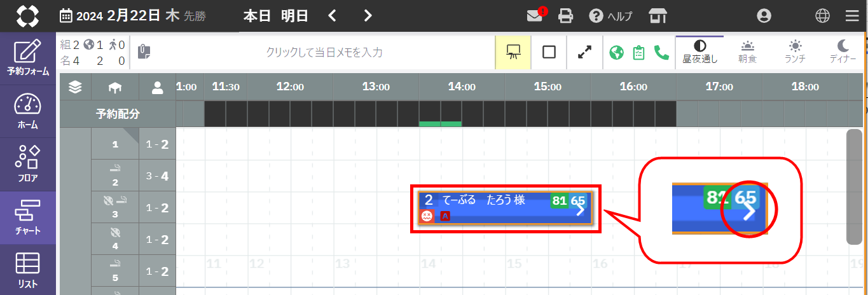Click the printer icon
This screenshot has height=295, width=868.
[x=565, y=16]
